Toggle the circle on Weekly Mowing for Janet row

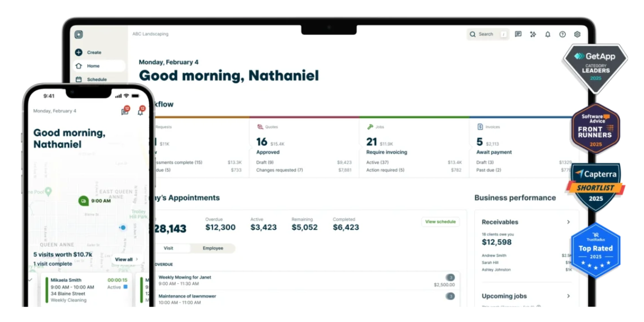[450, 277]
